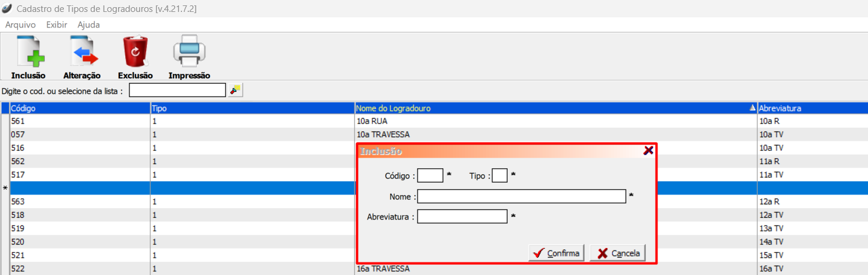Image resolution: width=868 pixels, height=275 pixels.
Task: Click into the Abreviatura text field
Action: coord(462,217)
